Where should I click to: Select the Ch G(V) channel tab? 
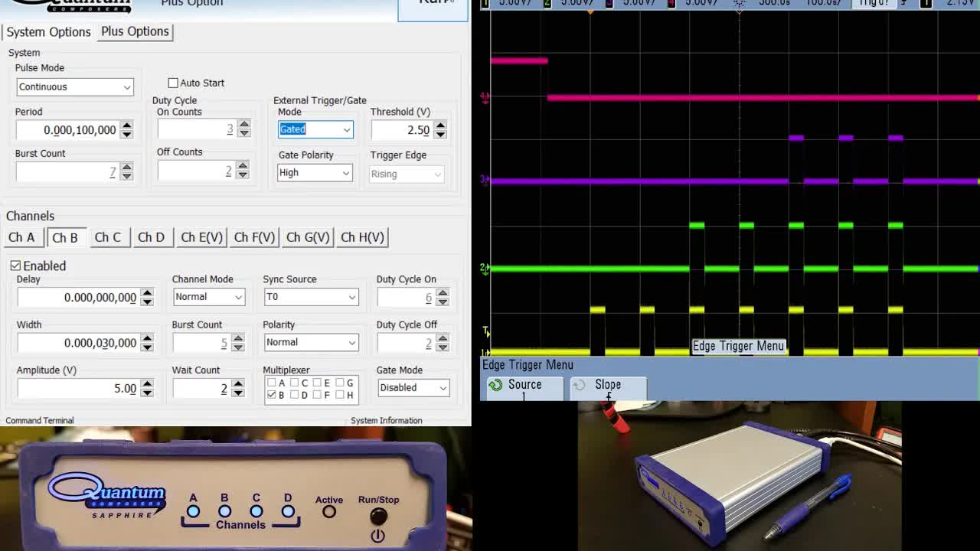308,237
